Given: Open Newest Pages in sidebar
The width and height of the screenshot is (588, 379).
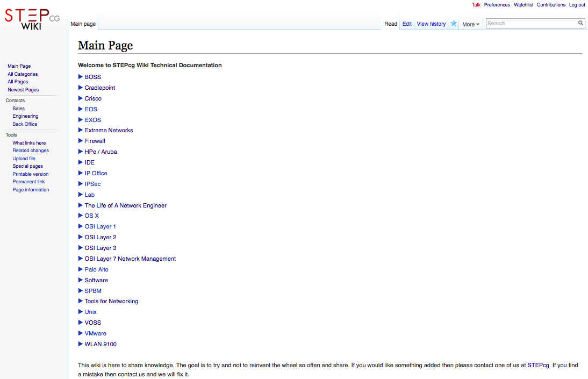Looking at the screenshot, I should [x=23, y=90].
